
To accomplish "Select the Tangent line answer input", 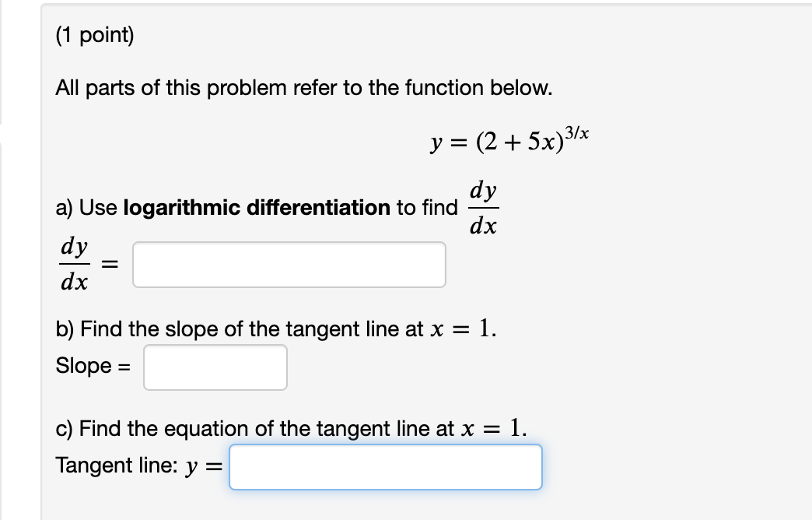I will pos(386,466).
